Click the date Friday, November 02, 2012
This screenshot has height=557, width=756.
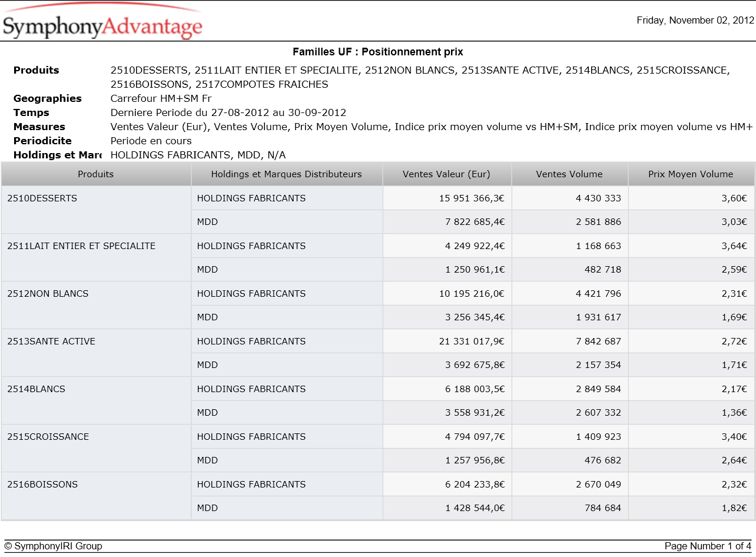tap(695, 21)
